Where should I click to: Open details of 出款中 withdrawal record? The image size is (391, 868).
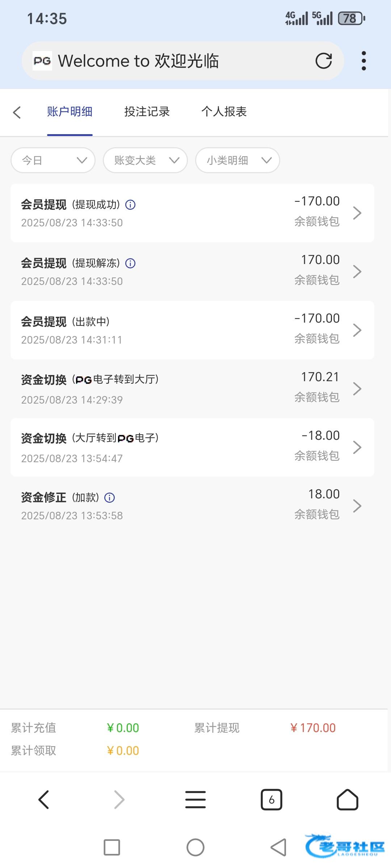(x=192, y=330)
